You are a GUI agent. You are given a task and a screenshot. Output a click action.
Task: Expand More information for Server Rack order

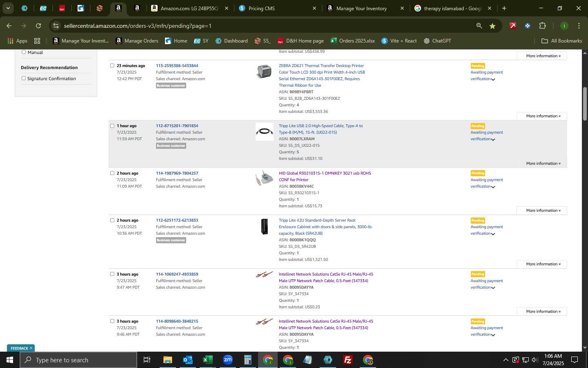[x=543, y=264]
